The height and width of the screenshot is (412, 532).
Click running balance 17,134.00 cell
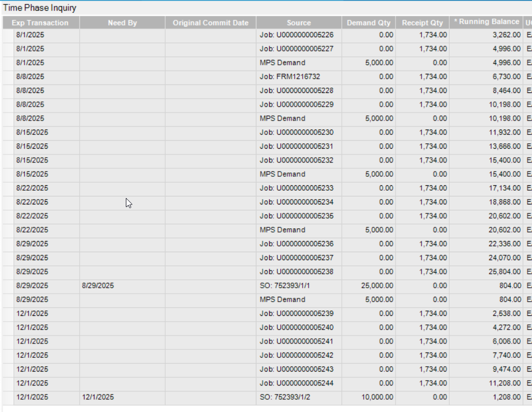coord(486,188)
